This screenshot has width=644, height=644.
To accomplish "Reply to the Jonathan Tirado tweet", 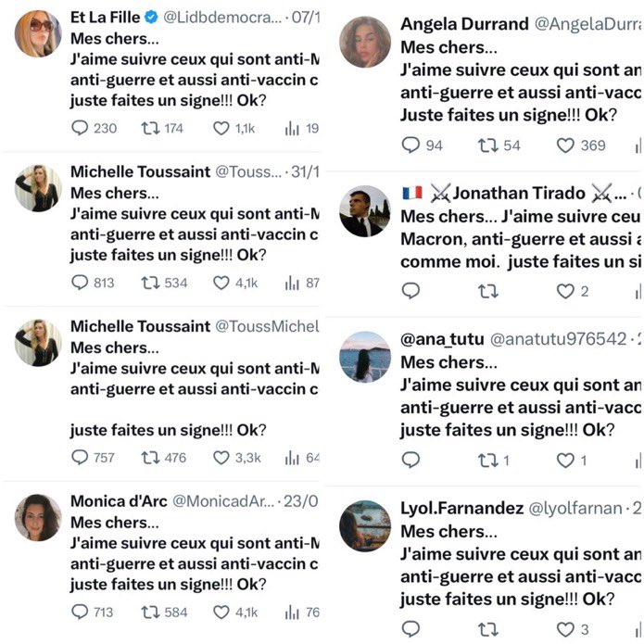I will [410, 291].
